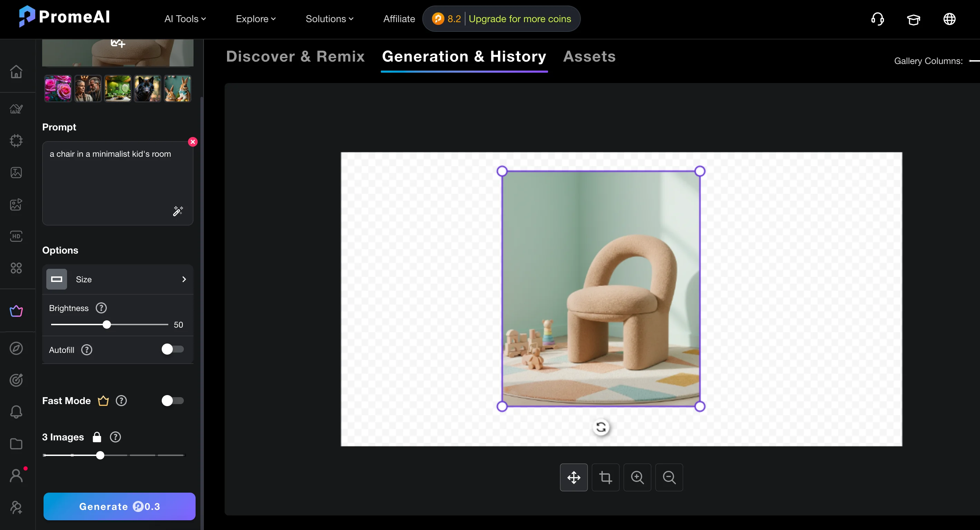Toggle the Autofill switch

172,349
